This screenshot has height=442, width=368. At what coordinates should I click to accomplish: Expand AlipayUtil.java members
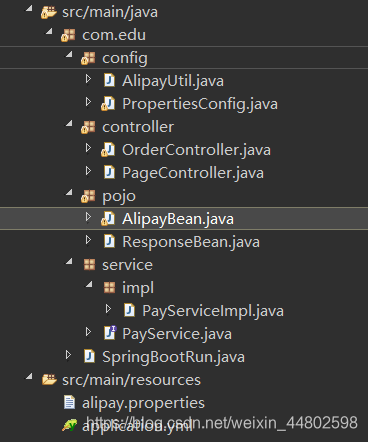pyautogui.click(x=88, y=79)
